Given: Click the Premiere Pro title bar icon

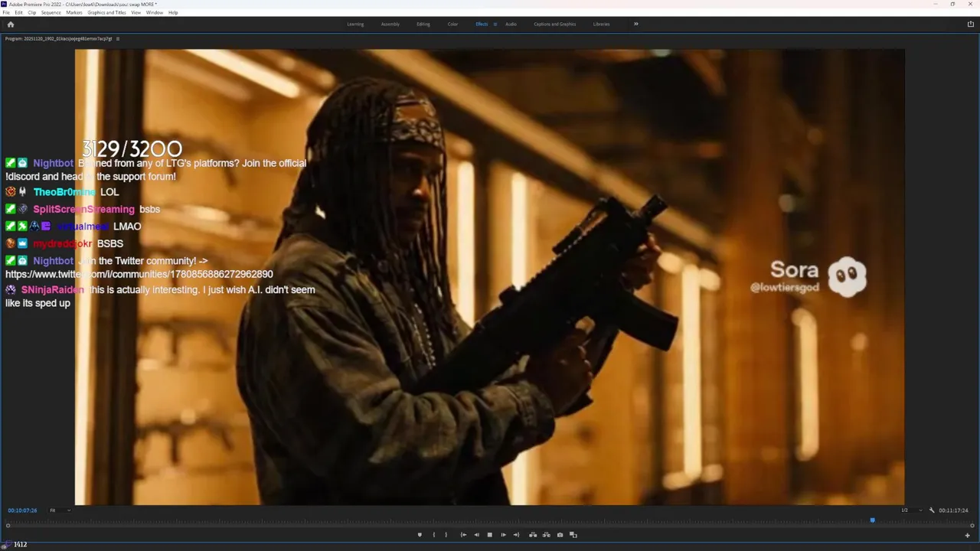Looking at the screenshot, I should (5, 4).
